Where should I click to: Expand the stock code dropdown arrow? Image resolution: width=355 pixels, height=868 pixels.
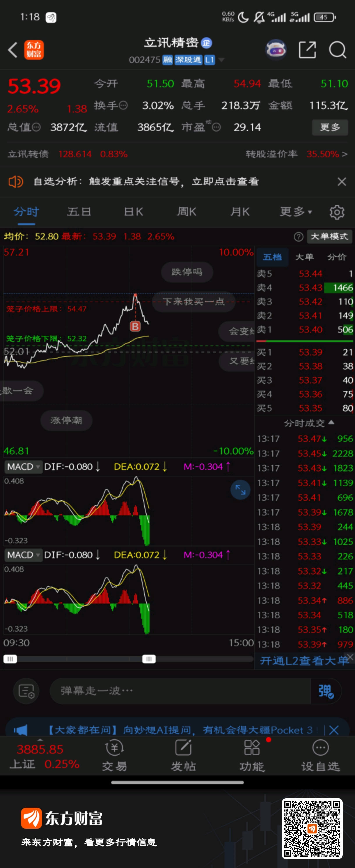tap(221, 60)
